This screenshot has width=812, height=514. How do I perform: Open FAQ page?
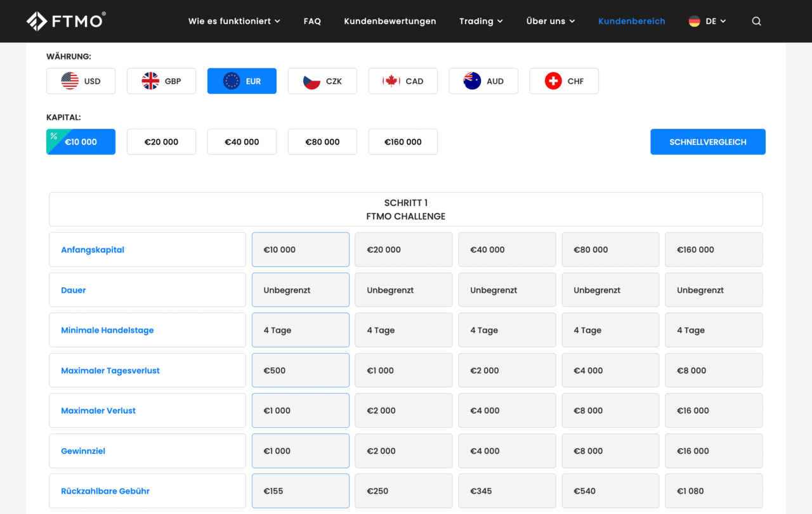(312, 21)
